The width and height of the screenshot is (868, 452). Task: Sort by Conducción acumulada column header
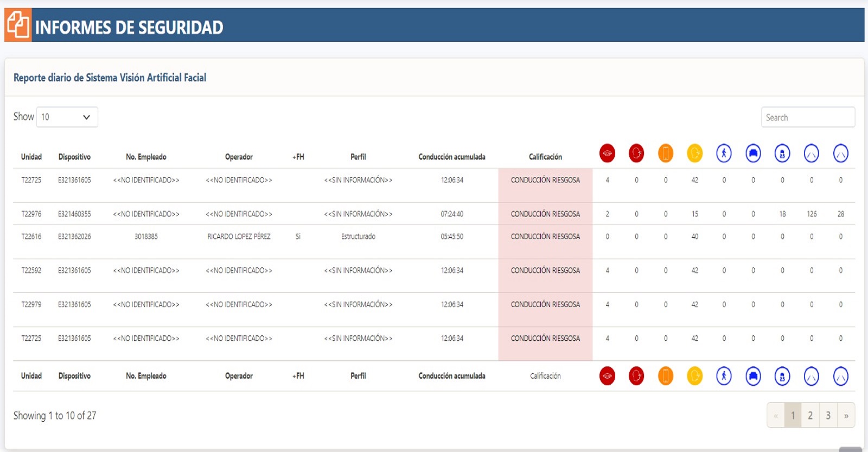click(x=451, y=157)
